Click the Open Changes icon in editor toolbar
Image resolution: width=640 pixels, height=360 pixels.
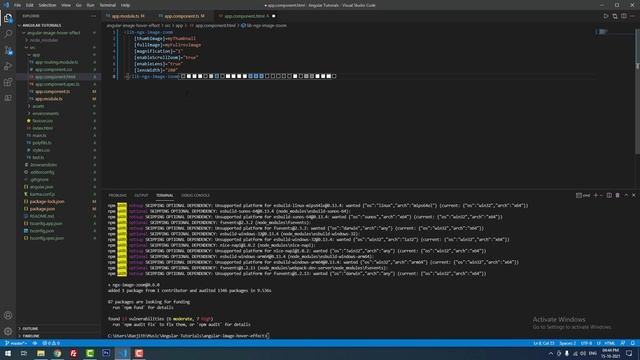pos(615,16)
